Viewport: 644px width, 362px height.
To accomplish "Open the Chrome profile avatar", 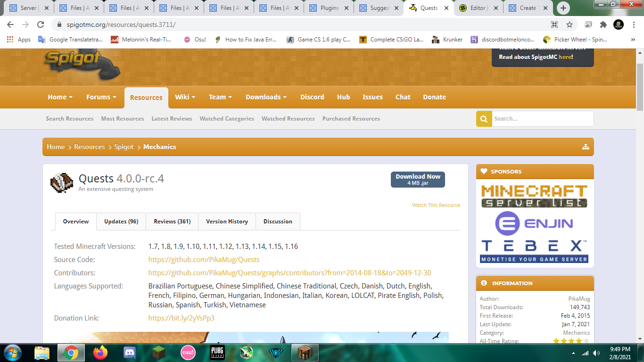I will pyautogui.click(x=619, y=25).
